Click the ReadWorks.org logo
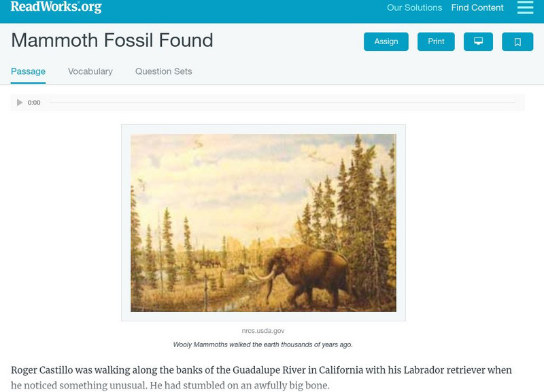544x392 pixels. coord(56,7)
